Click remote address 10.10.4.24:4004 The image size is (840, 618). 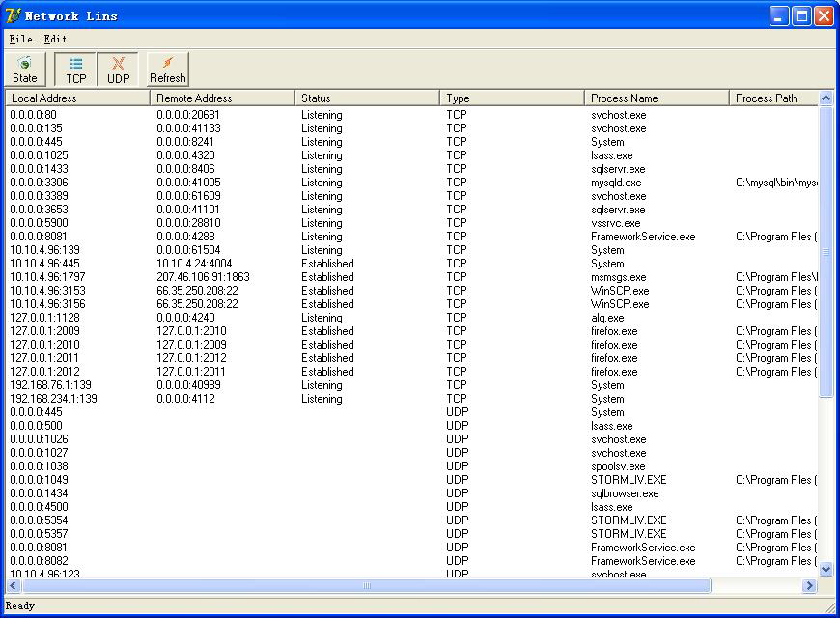pos(194,264)
